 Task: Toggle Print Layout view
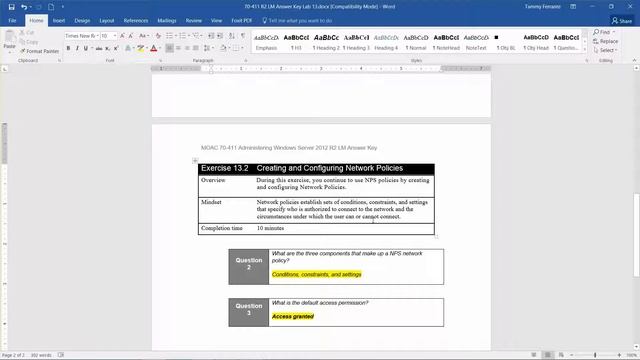coord(547,355)
